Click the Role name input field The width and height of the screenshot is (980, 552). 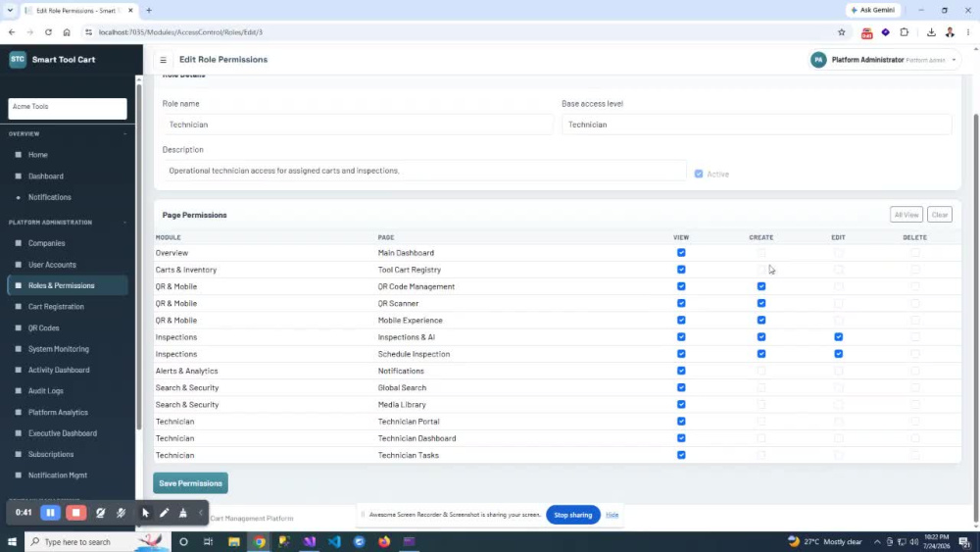358,125
